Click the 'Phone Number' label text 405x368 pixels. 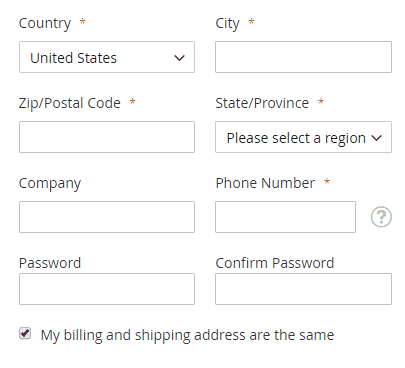point(265,183)
